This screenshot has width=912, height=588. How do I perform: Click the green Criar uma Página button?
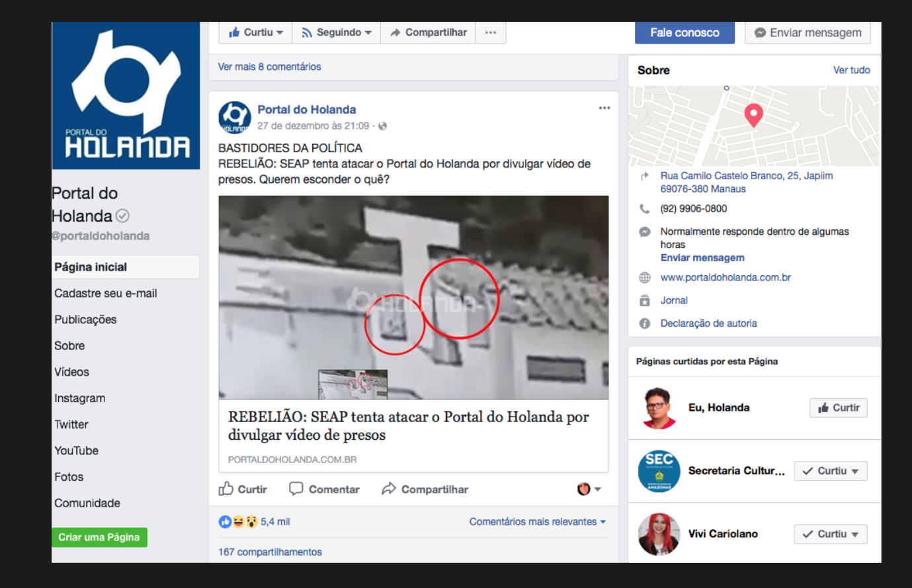click(99, 537)
